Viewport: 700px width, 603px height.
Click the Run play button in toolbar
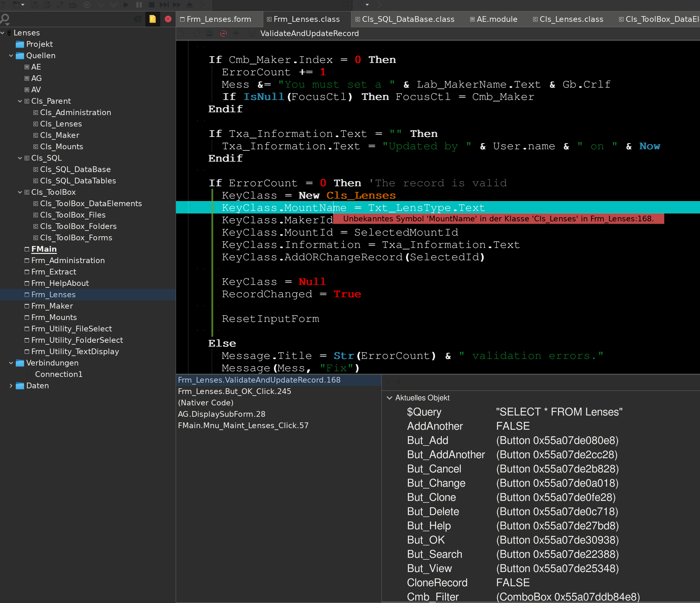coord(126,5)
